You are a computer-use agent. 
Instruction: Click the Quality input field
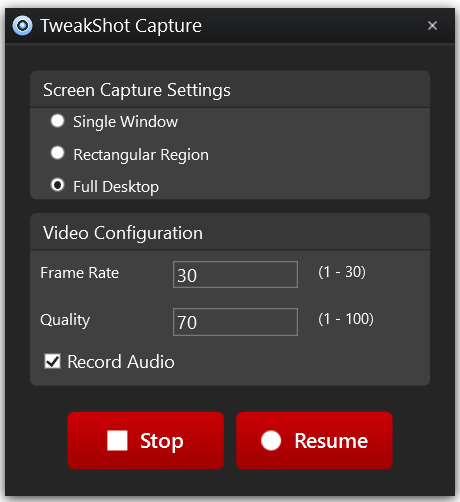point(235,322)
